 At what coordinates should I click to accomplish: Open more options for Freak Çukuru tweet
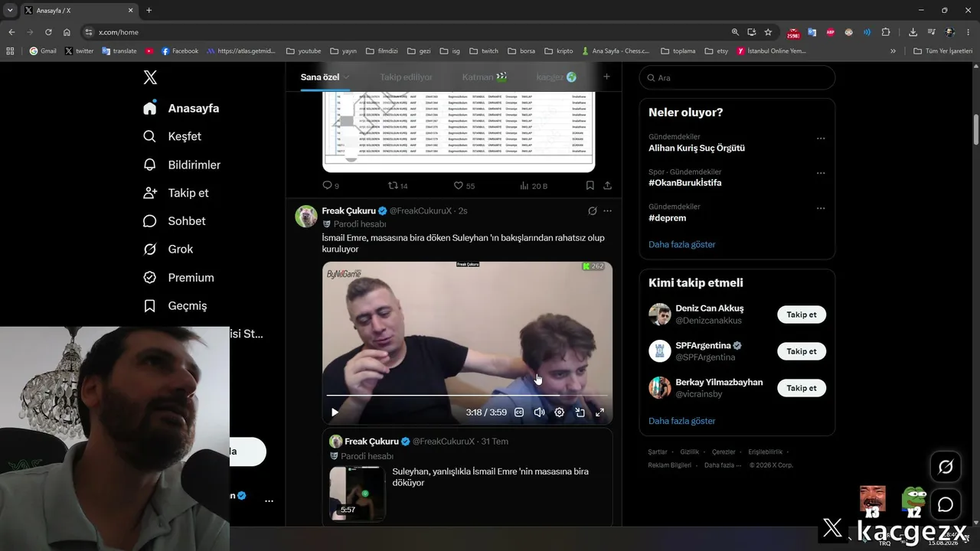(607, 210)
